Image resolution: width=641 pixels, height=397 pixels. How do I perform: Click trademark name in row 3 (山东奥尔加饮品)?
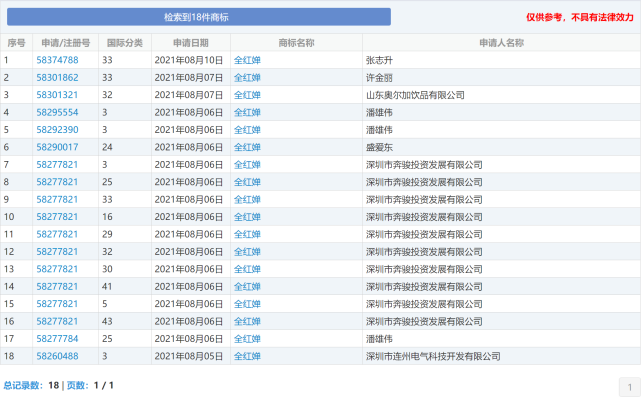(247, 95)
